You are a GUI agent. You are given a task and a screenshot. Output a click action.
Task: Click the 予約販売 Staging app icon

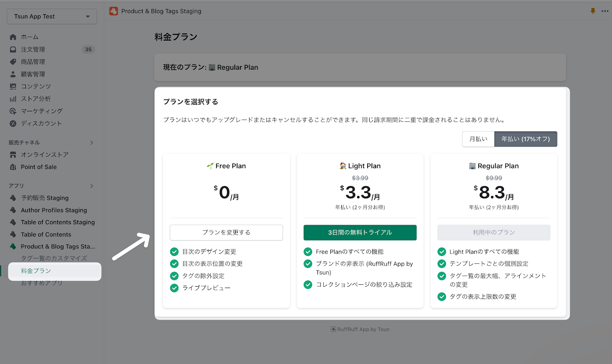pyautogui.click(x=13, y=198)
